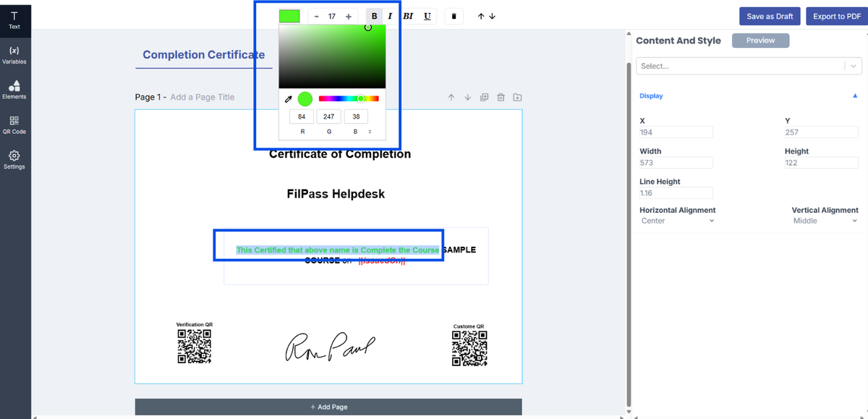
Task: Activate the eyedropper tool in color picker
Action: (288, 98)
